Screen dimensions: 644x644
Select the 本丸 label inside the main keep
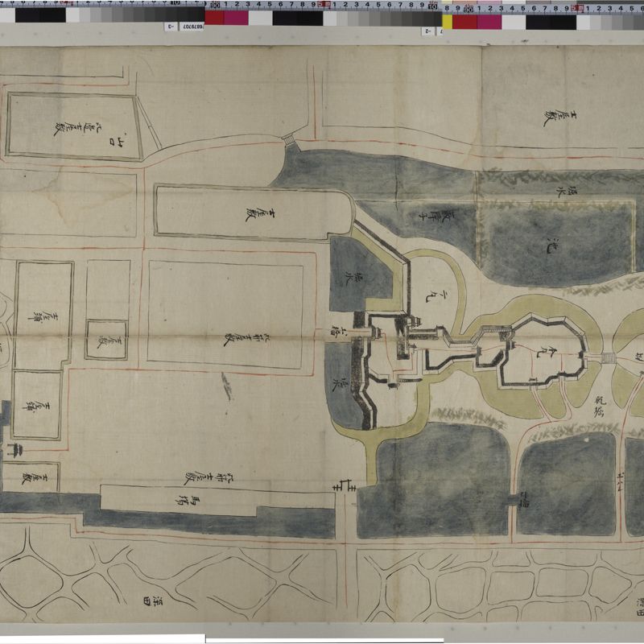[550, 353]
